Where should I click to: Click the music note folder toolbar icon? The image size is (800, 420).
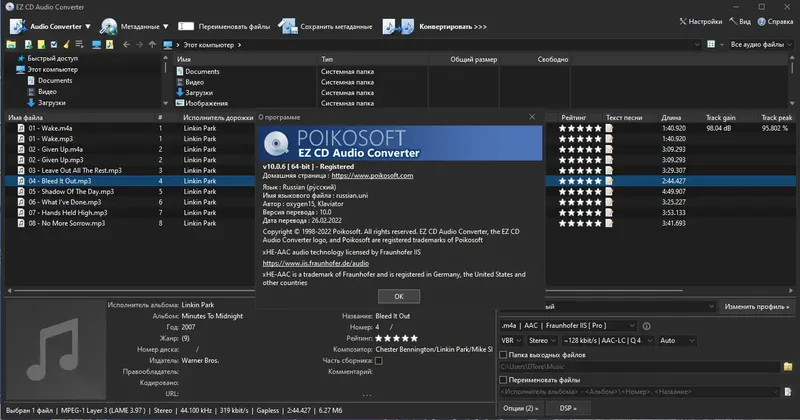coord(109,45)
